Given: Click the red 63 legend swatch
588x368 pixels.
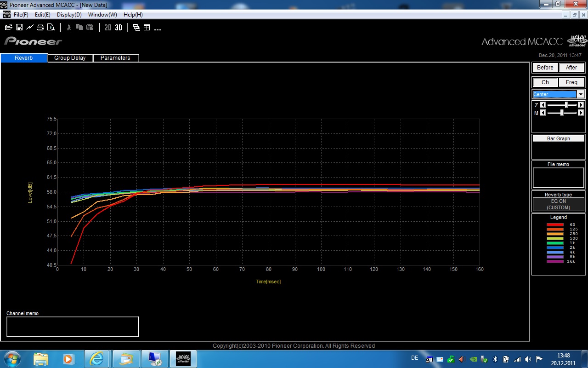Looking at the screenshot, I should 555,224.
